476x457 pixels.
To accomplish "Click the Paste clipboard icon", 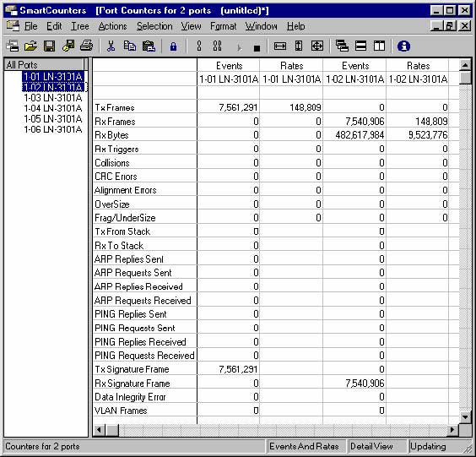I will 149,46.
